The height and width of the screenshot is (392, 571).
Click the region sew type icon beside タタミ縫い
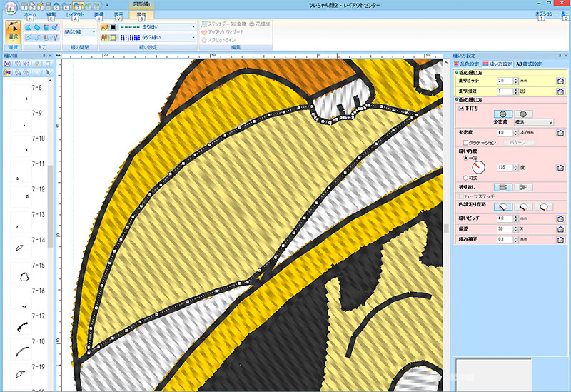pyautogui.click(x=103, y=38)
